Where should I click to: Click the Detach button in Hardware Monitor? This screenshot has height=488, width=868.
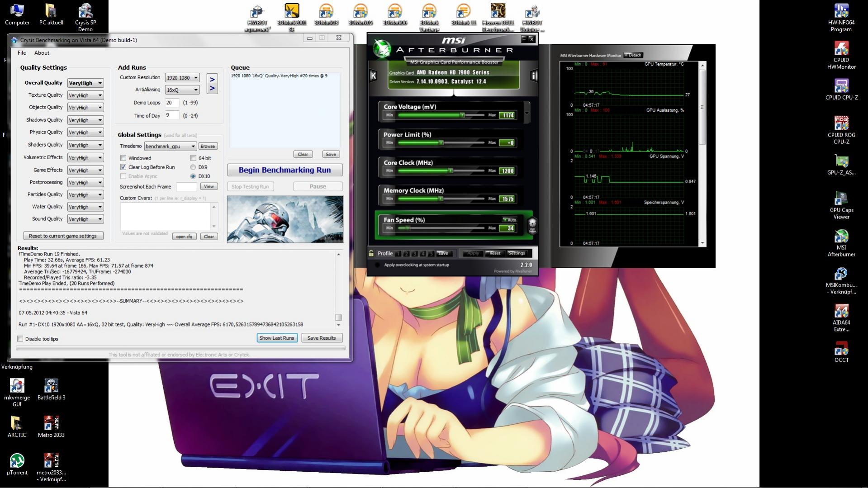pyautogui.click(x=633, y=55)
